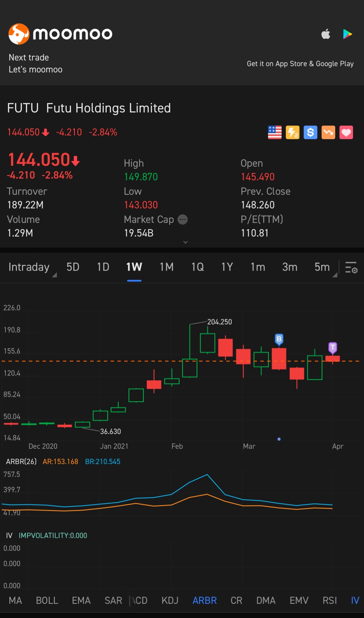
Task: Tap the AR:153.168 value
Action: click(x=60, y=462)
